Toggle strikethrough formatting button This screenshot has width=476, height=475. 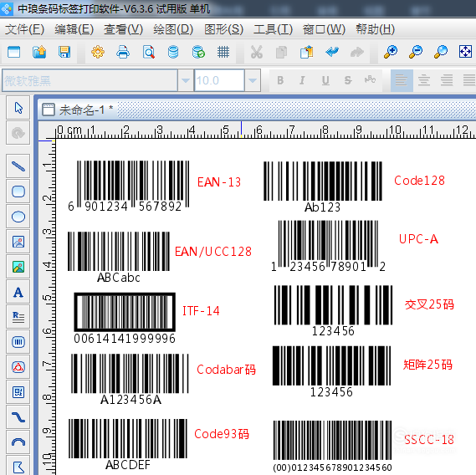point(348,80)
